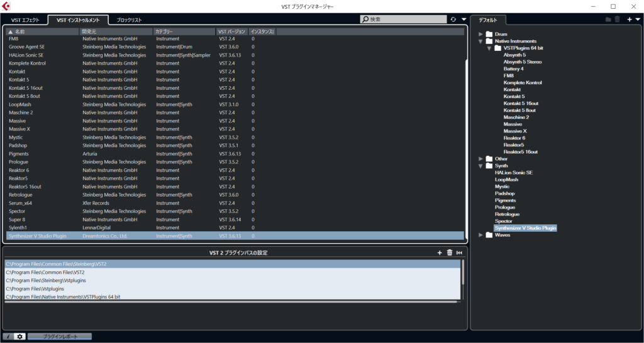Switch to the VST エフェクト tab
The image size is (644, 343).
coord(25,19)
